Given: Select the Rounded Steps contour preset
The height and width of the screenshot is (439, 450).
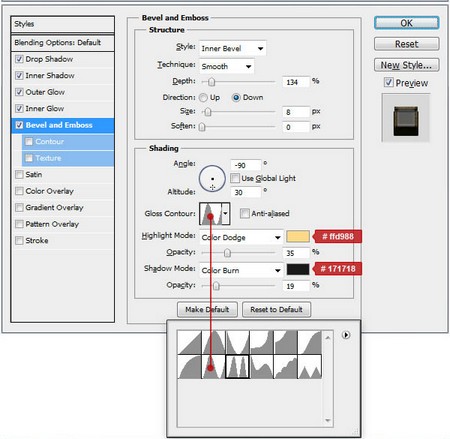Looking at the screenshot, I should [286, 367].
